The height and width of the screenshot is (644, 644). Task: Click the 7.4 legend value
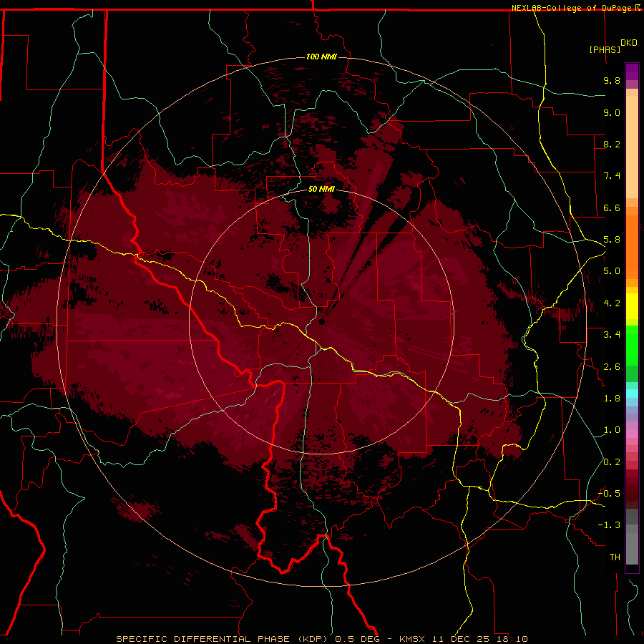[x=612, y=176]
